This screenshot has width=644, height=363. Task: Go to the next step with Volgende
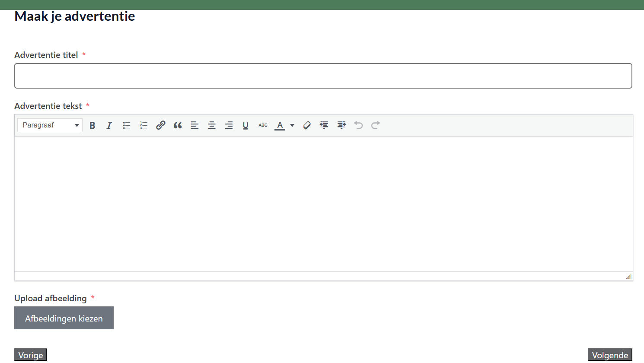coord(609,355)
